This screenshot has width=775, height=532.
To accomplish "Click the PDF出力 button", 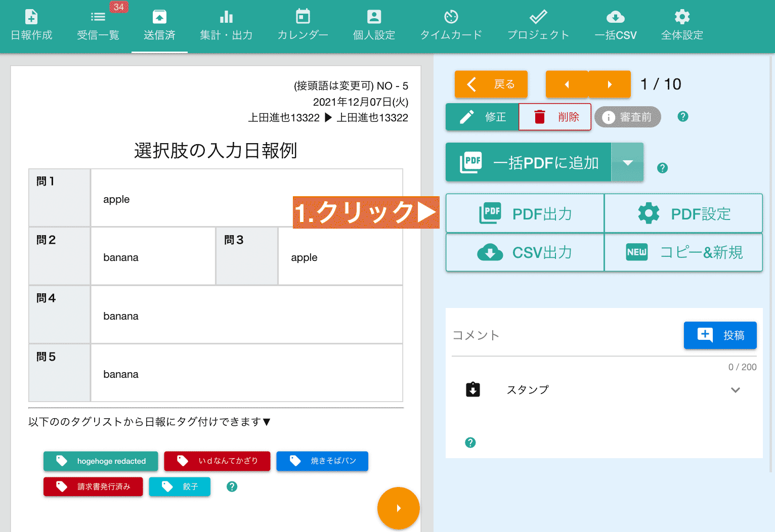I will (525, 213).
